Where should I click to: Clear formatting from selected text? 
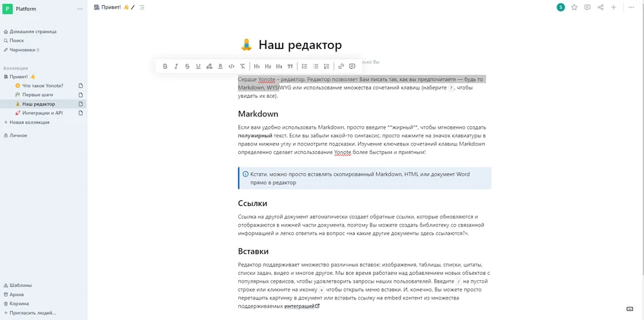242,66
